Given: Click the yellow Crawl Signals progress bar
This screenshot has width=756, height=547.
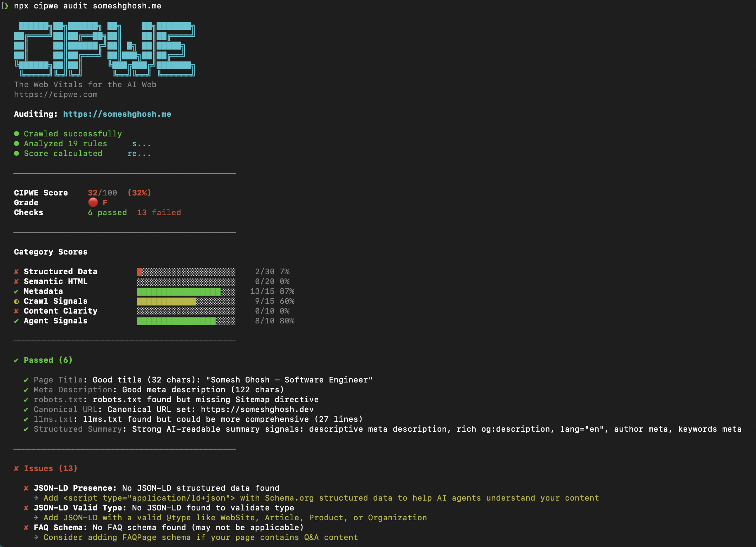Looking at the screenshot, I should coord(166,301).
